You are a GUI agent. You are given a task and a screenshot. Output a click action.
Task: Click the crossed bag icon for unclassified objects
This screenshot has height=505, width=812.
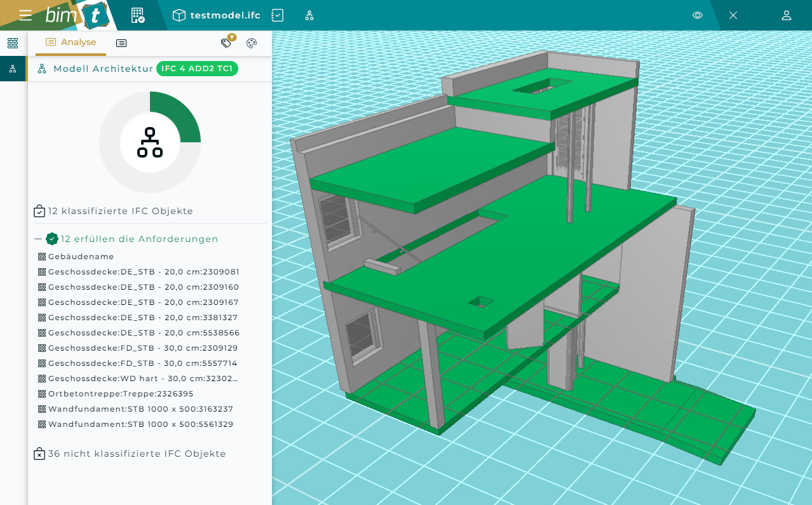click(x=39, y=454)
